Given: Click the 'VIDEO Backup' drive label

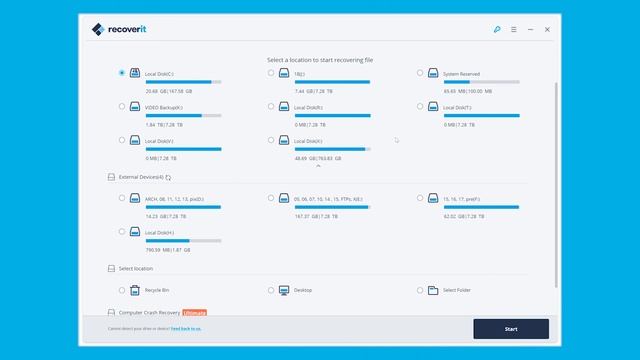Looking at the screenshot, I should click(164, 107).
